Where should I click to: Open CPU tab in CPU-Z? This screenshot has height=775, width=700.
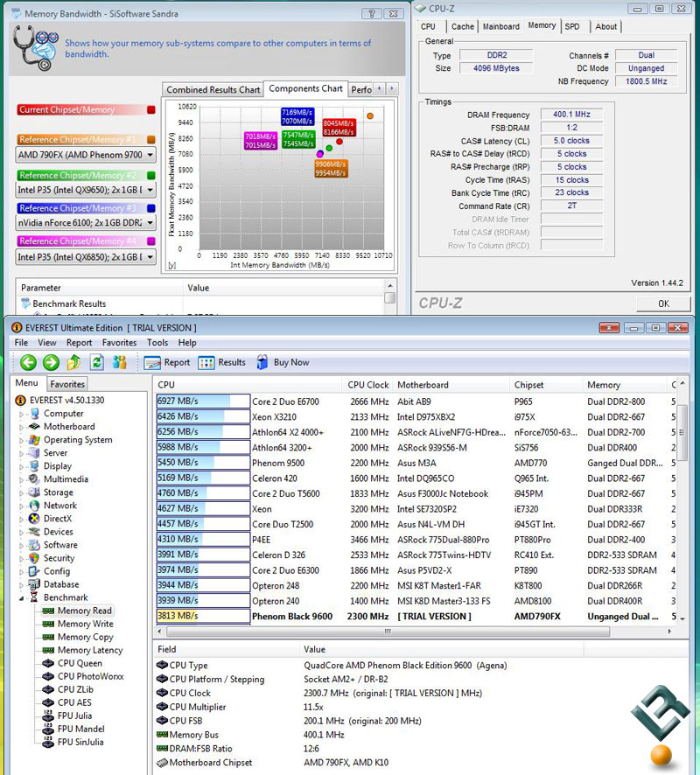point(428,27)
